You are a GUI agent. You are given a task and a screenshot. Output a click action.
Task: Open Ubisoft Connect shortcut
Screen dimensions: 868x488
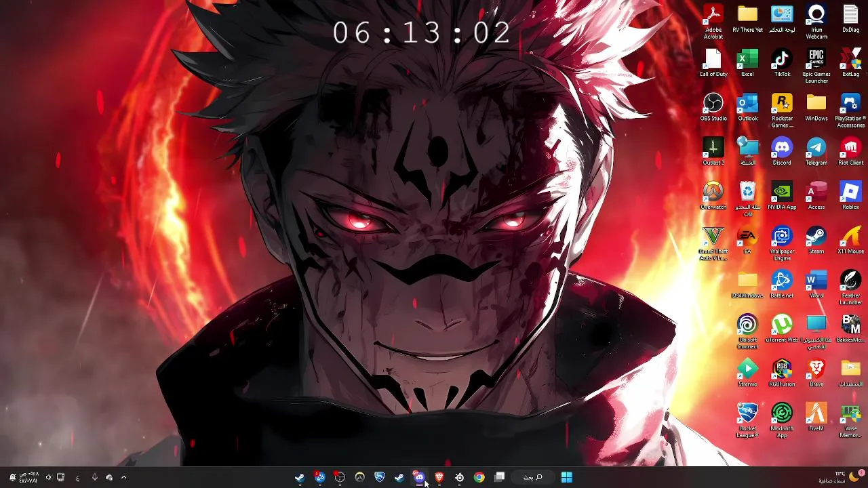(747, 331)
